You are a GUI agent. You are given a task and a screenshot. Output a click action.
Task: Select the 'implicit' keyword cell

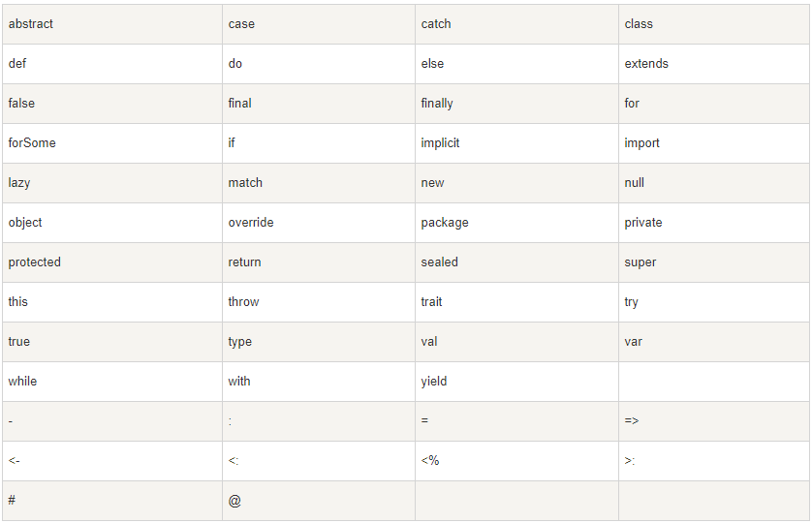440,143
